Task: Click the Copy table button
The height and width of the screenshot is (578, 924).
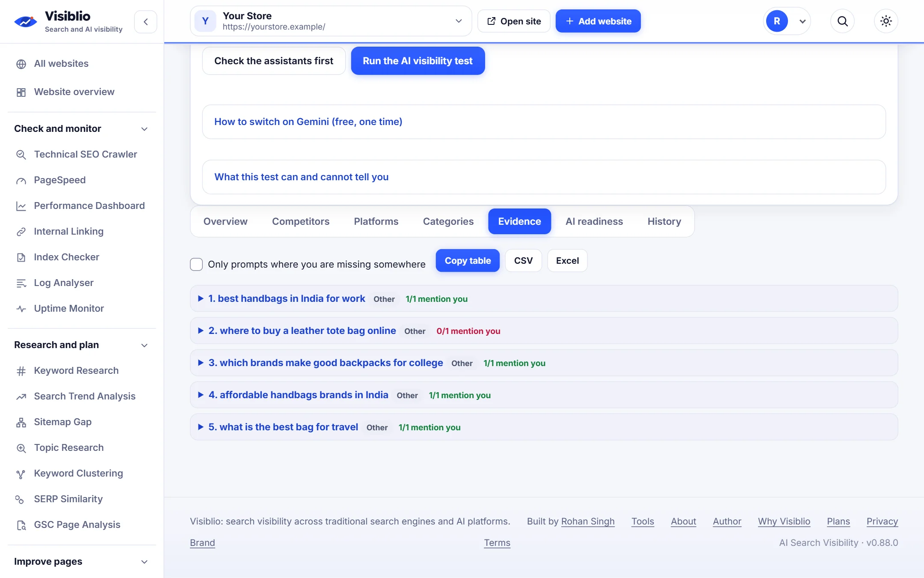Action: (468, 260)
